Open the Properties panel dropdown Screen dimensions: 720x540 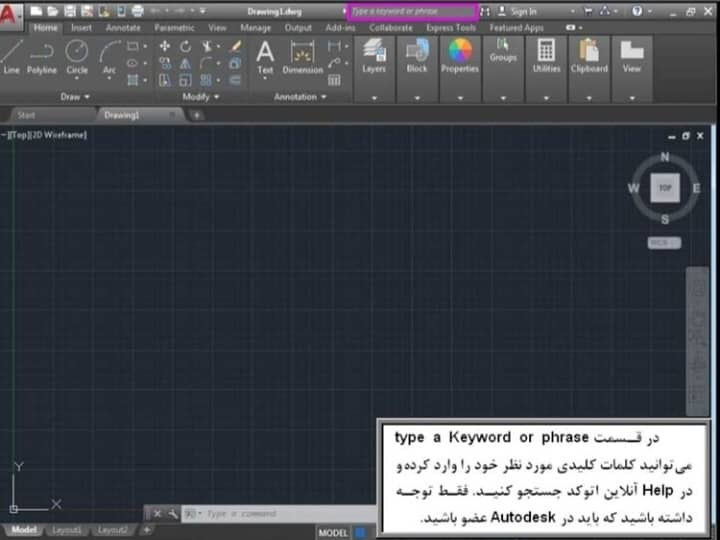coord(460,98)
